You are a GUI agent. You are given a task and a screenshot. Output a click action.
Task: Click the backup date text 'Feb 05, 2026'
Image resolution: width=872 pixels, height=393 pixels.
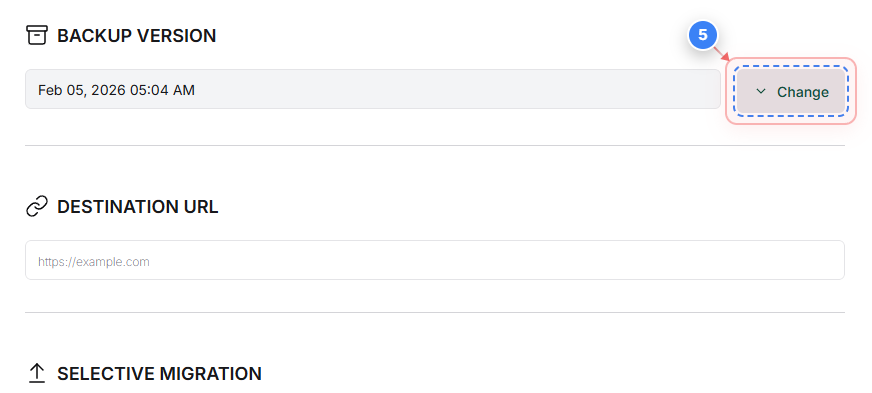point(82,90)
